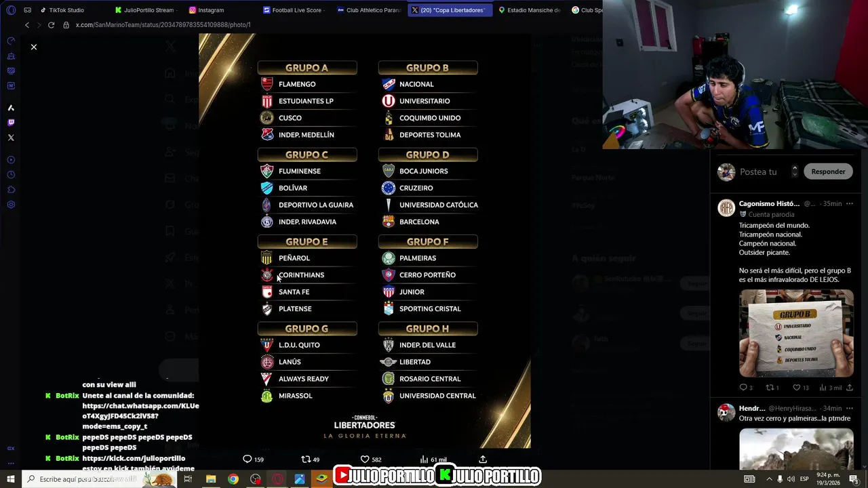Screen dimensions: 868x488
Task: Click the browser Reload button
Action: pos(51,25)
